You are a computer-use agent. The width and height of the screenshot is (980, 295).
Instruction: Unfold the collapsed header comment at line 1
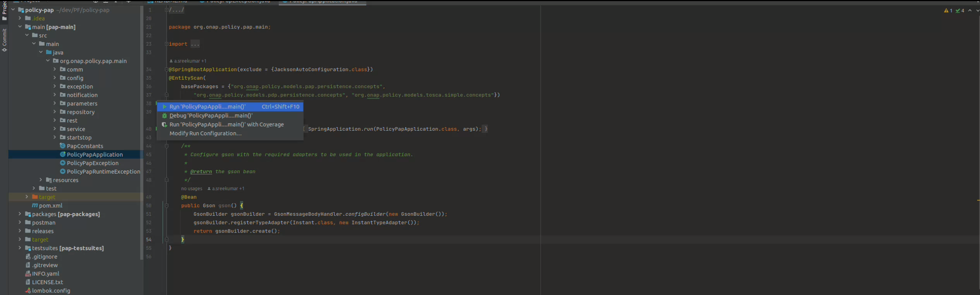pyautogui.click(x=166, y=10)
